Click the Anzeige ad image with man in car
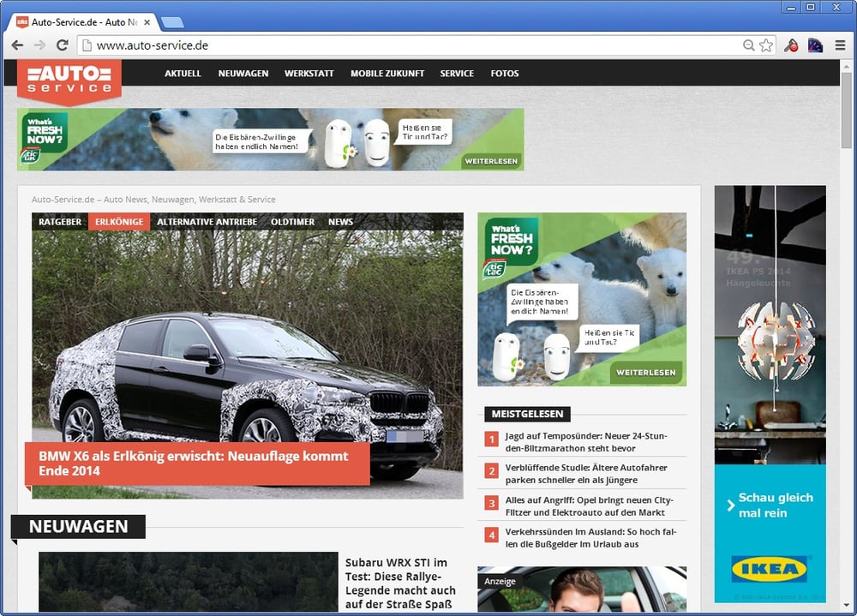Viewport: 857px width, 616px height. coord(582,589)
